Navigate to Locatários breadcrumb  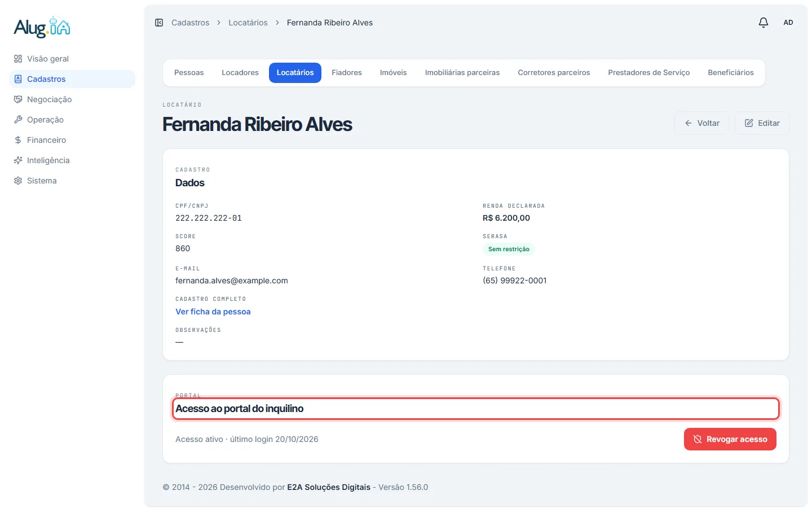248,23
